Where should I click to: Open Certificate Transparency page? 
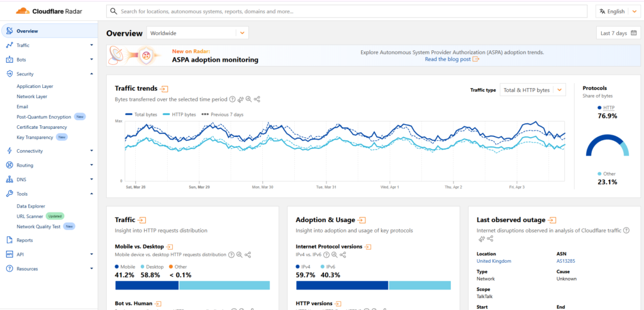pyautogui.click(x=42, y=127)
